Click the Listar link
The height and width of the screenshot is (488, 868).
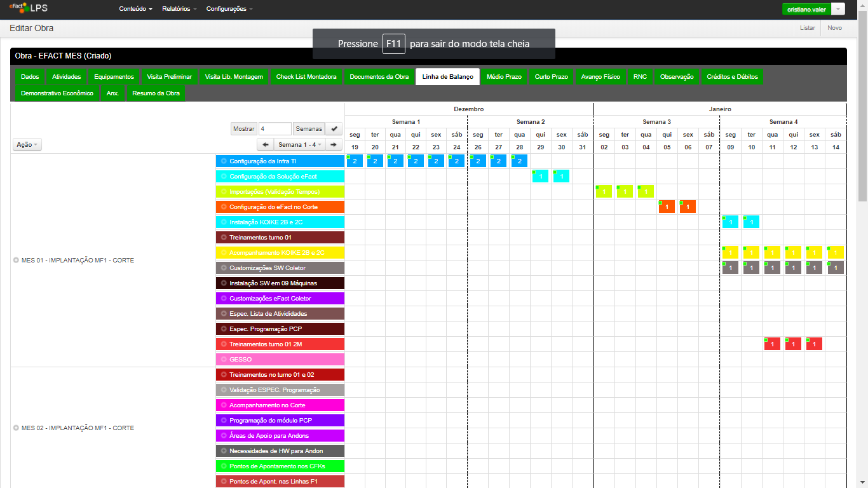coord(808,28)
